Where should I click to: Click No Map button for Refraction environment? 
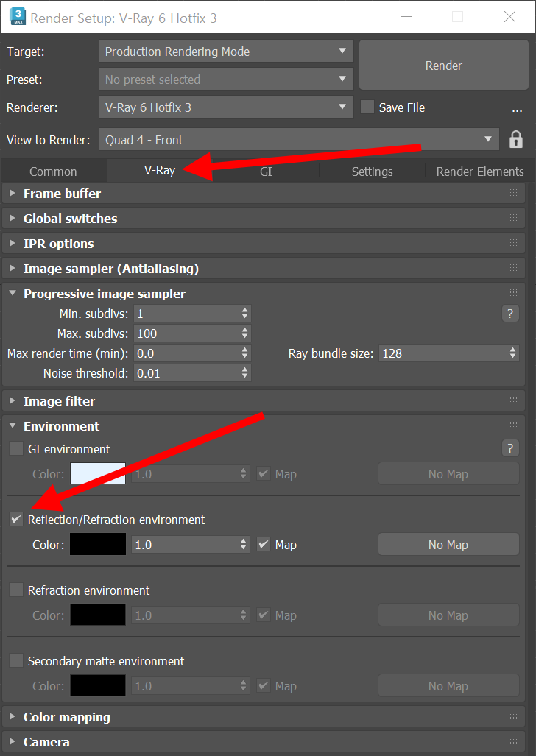click(x=448, y=615)
